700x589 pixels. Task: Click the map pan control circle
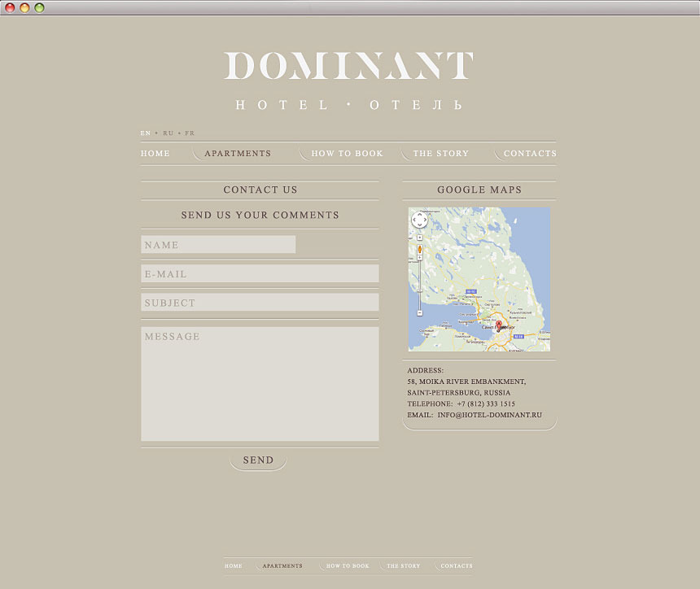pos(419,220)
